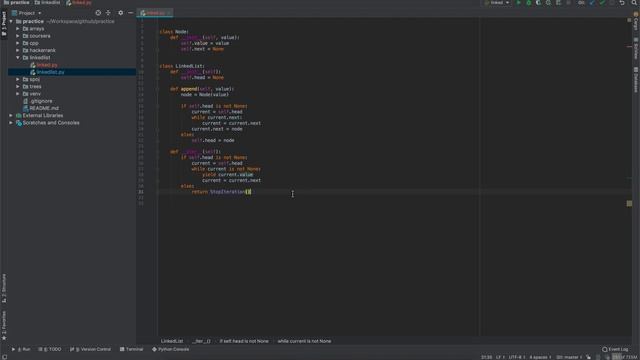Click the Git commit green checkmark icon
Image resolution: width=640 pixels, height=360 pixels.
pos(602,3)
